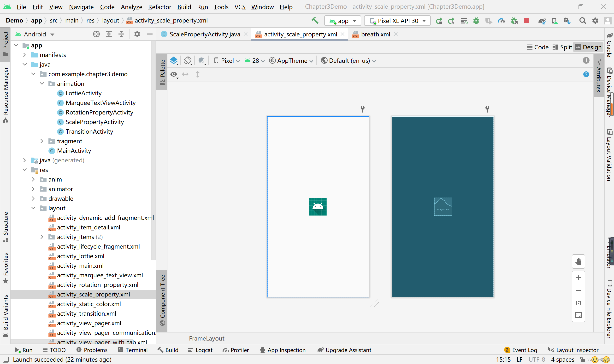The height and width of the screenshot is (364, 614).
Task: Open the Pixel XL API 30 device dropdown
Action: 397,21
